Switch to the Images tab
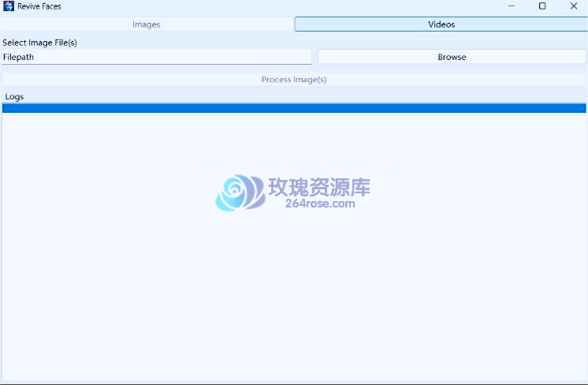Viewport: 588px width, 385px height. pos(147,24)
